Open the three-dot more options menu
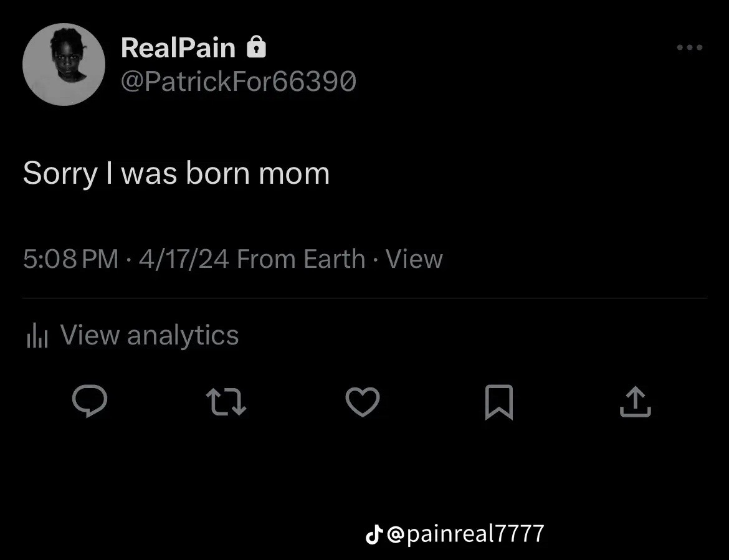 pyautogui.click(x=690, y=47)
